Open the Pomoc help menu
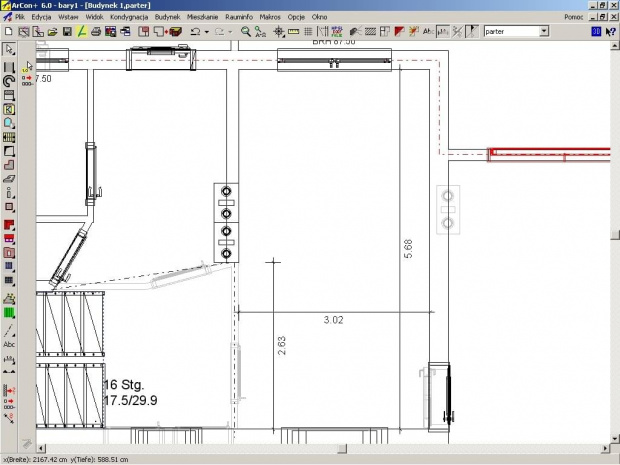 tap(573, 18)
